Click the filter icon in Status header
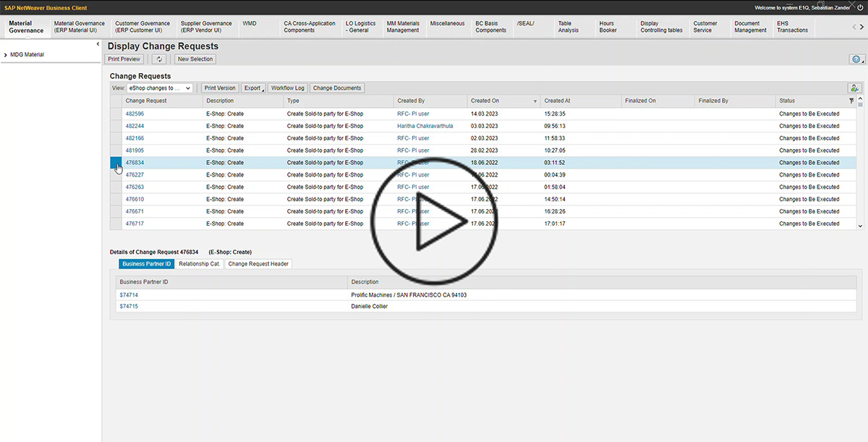 click(851, 101)
